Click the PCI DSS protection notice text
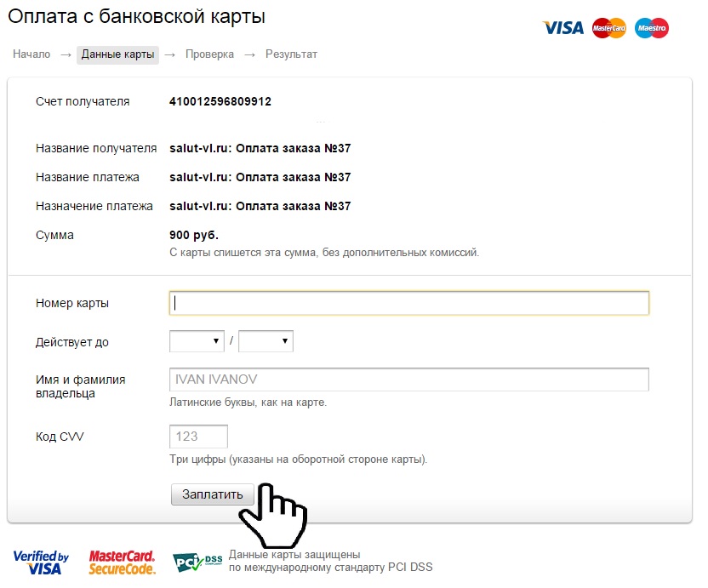Image resolution: width=708 pixels, height=588 pixels. pos(330,561)
